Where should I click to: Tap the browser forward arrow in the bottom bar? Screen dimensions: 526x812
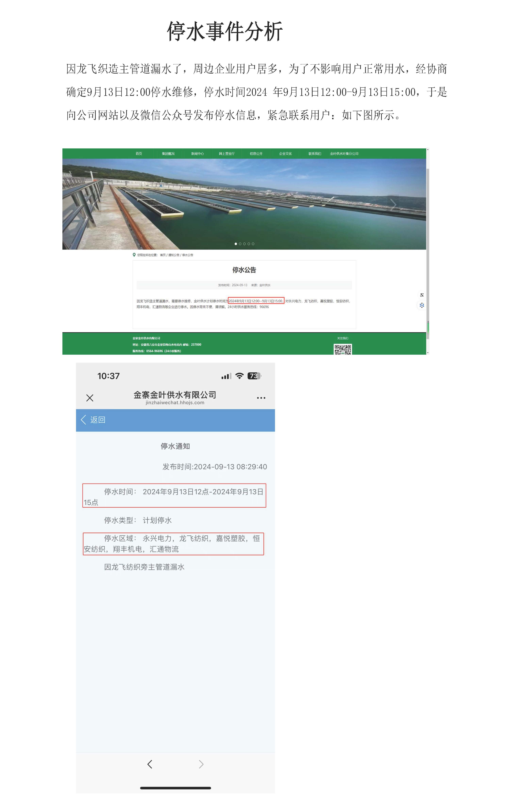(x=201, y=764)
